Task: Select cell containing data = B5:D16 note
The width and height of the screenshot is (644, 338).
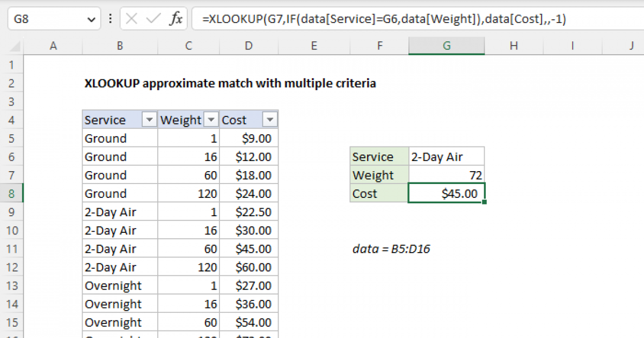Action: [391, 249]
